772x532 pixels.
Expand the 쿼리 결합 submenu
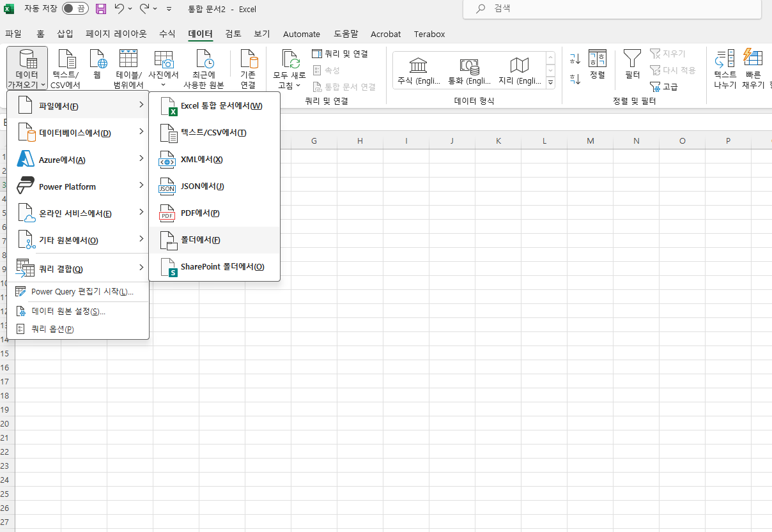[x=78, y=268]
